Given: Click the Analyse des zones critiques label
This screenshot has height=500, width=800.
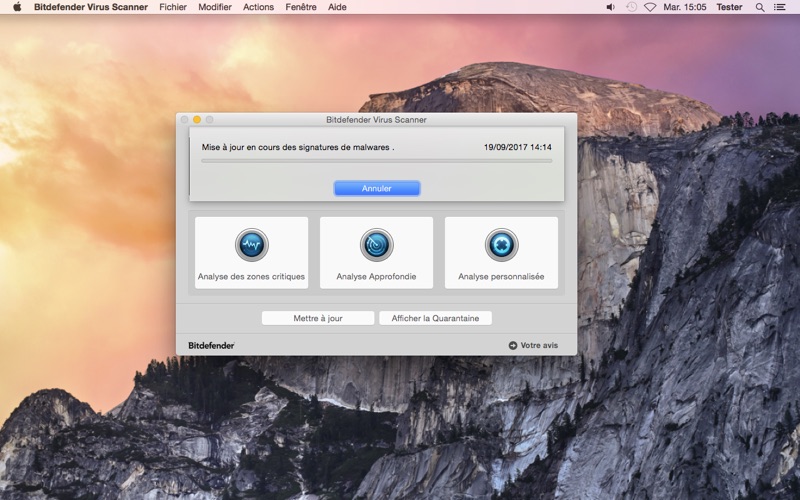Looking at the screenshot, I should (x=251, y=277).
